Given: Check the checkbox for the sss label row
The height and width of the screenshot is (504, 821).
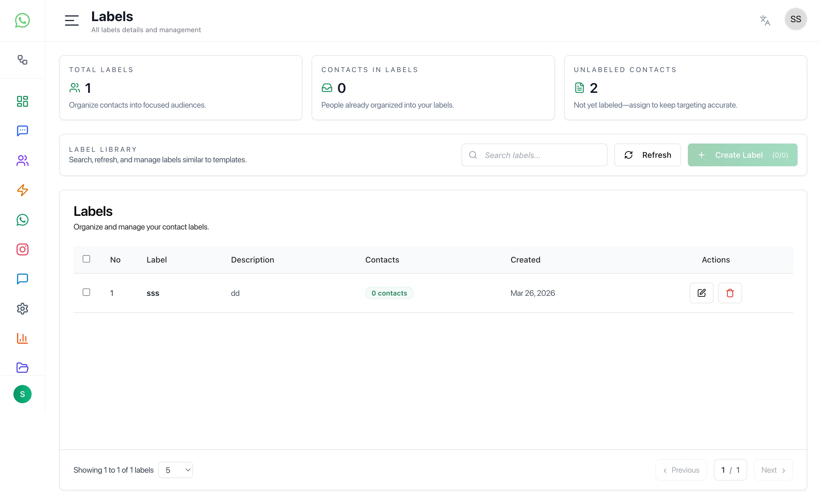Looking at the screenshot, I should coord(86,292).
